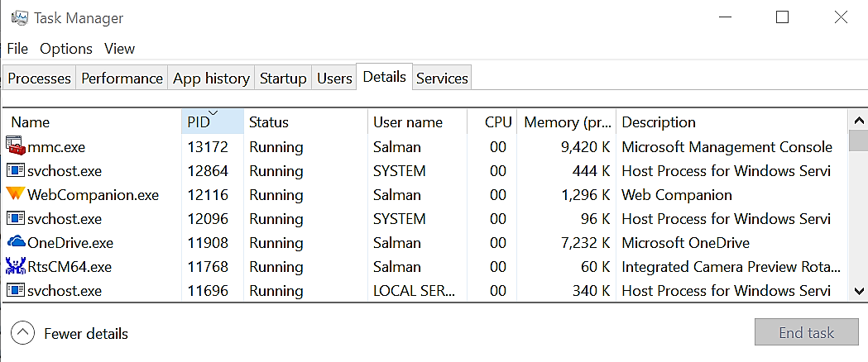Image resolution: width=868 pixels, height=362 pixels.
Task: Sort by the Memory column header
Action: [566, 122]
